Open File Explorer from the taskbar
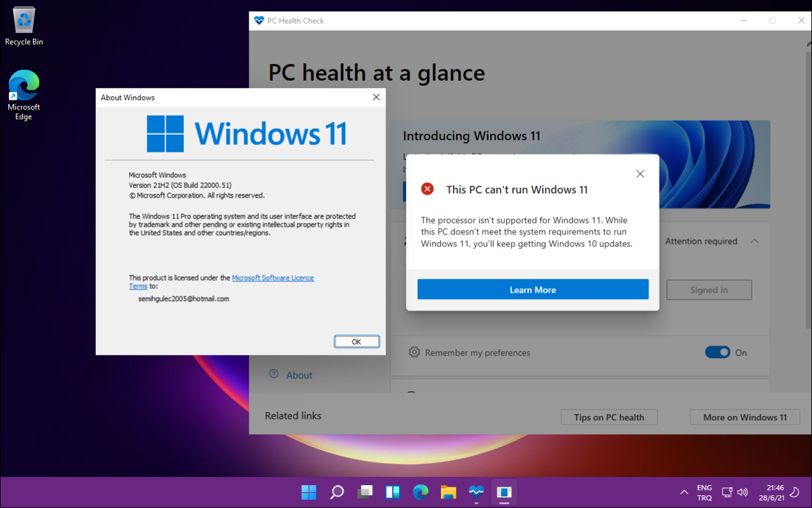The width and height of the screenshot is (812, 508). click(449, 492)
